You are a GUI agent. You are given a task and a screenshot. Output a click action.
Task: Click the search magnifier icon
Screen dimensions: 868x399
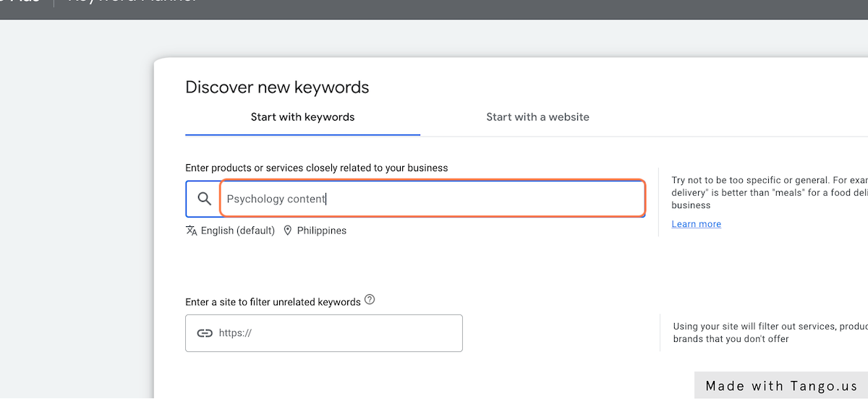tap(205, 199)
